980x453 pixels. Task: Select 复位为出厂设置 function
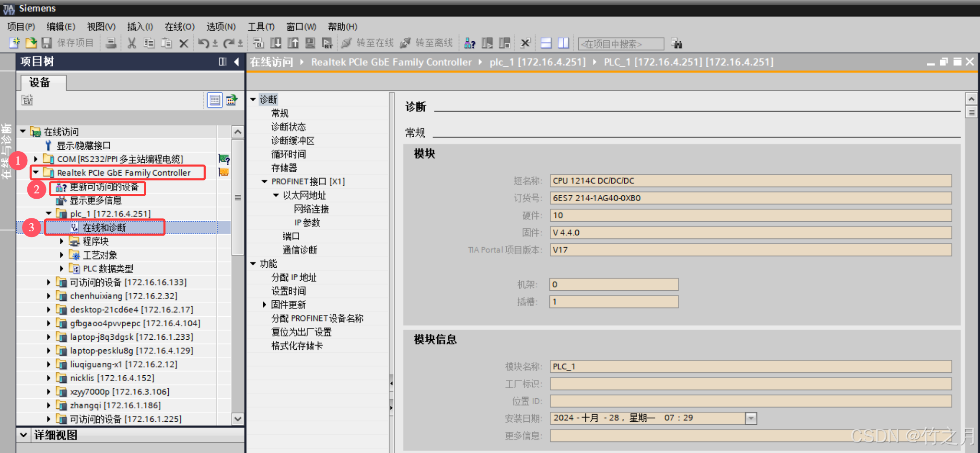point(302,332)
